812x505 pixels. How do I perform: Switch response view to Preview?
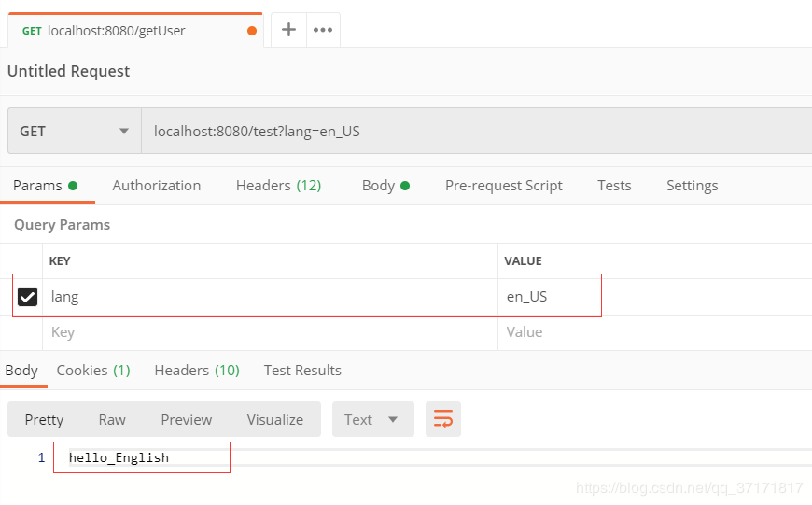pos(186,419)
